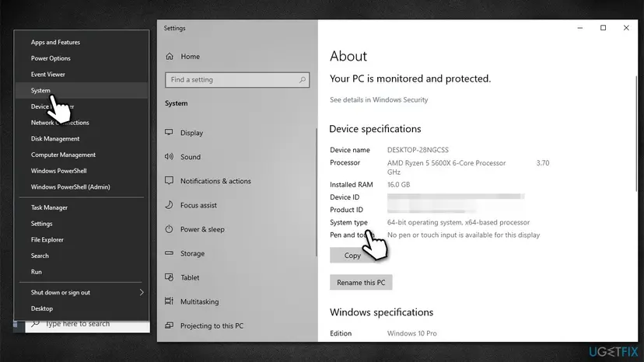Click the Settings sidebar scrollbar
Image resolution: width=644 pixels, height=362 pixels.
317,192
